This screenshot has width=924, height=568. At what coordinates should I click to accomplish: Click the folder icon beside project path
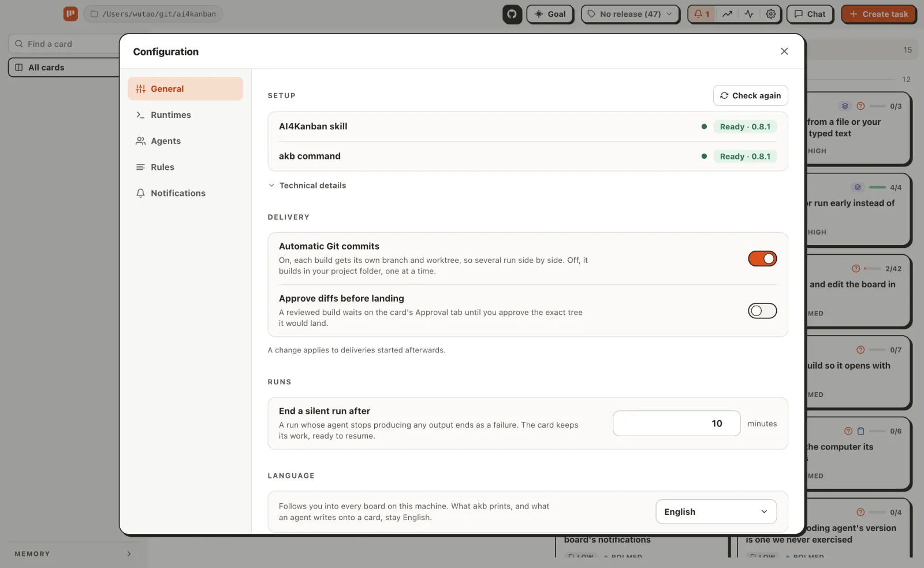[x=94, y=14]
